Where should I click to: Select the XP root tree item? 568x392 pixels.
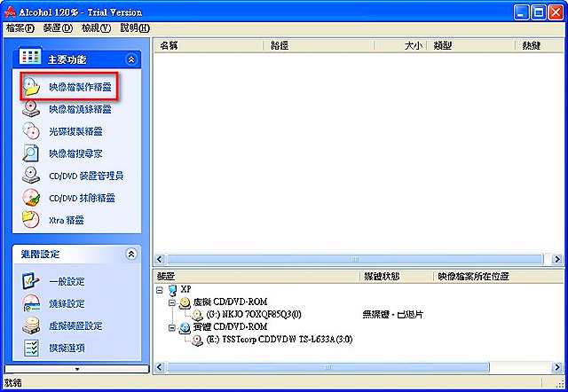tap(185, 289)
